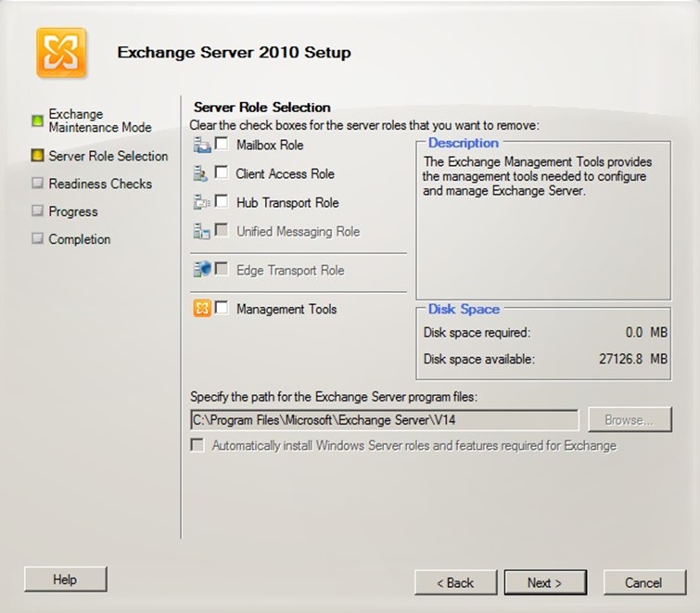This screenshot has width=700, height=613.
Task: Click the Unified Messaging Role icon
Action: 201,231
